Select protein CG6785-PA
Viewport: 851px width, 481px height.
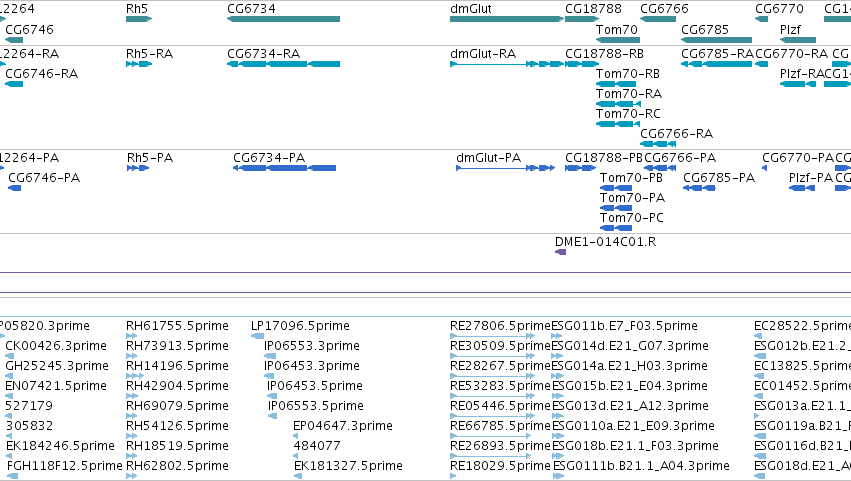point(699,188)
